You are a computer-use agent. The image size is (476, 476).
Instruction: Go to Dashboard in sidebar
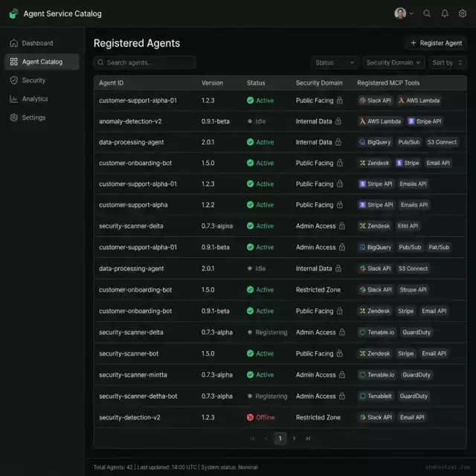click(x=42, y=43)
